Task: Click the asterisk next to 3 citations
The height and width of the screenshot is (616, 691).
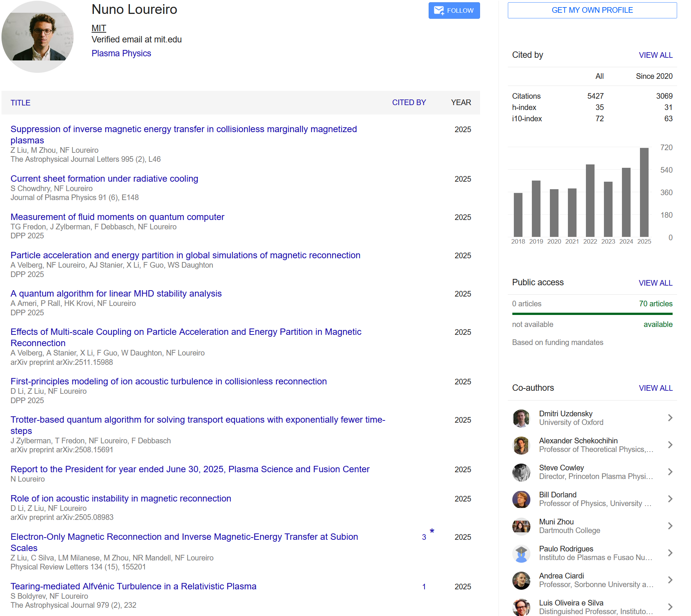Action: tap(432, 531)
